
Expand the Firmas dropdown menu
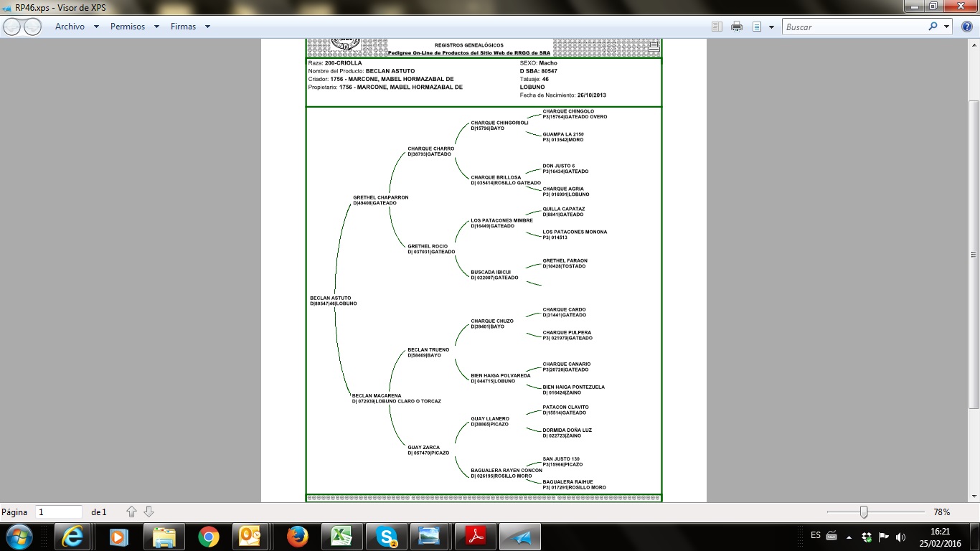pos(207,27)
